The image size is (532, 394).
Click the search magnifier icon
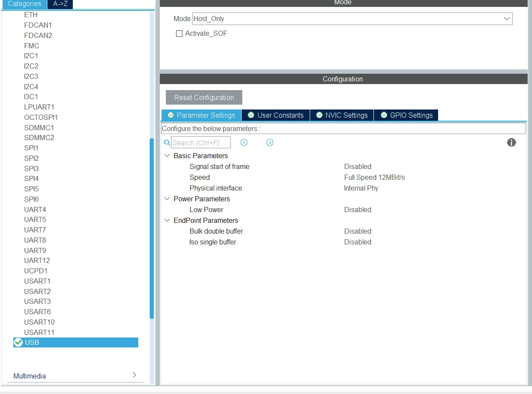(x=167, y=142)
